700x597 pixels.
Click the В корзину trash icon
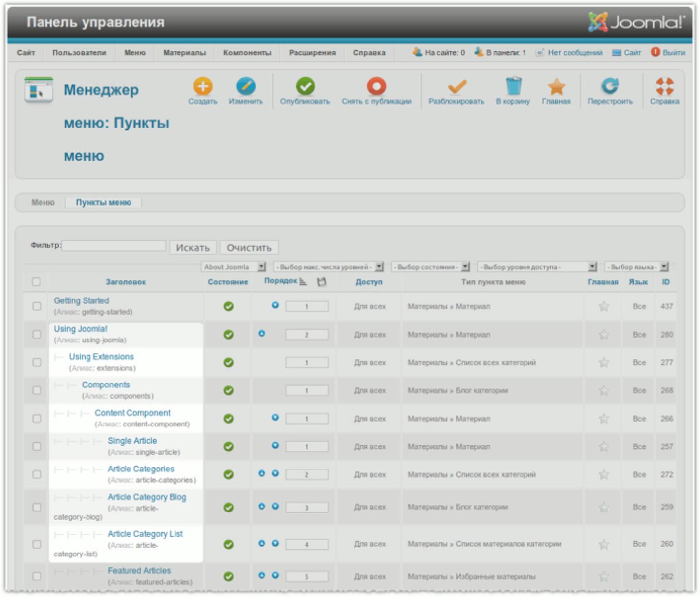(513, 86)
